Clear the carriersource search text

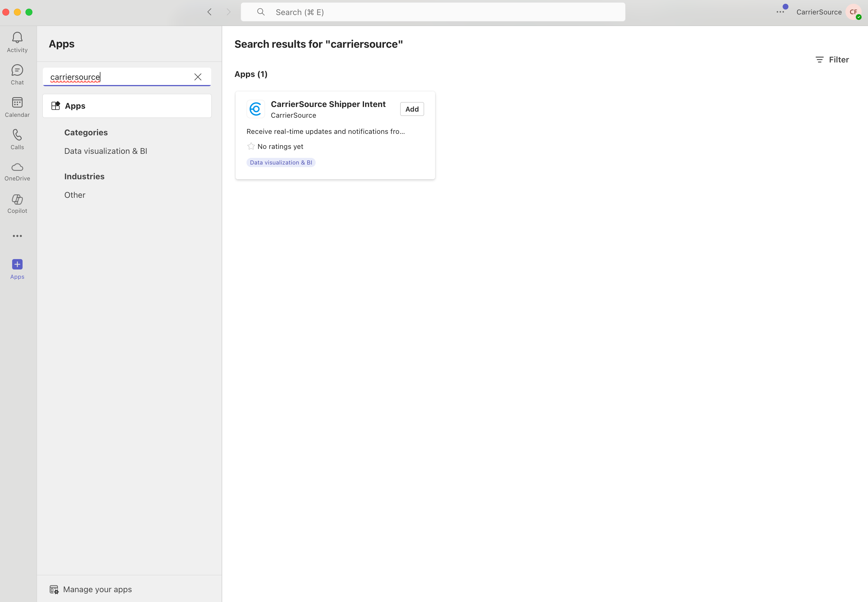click(x=198, y=77)
